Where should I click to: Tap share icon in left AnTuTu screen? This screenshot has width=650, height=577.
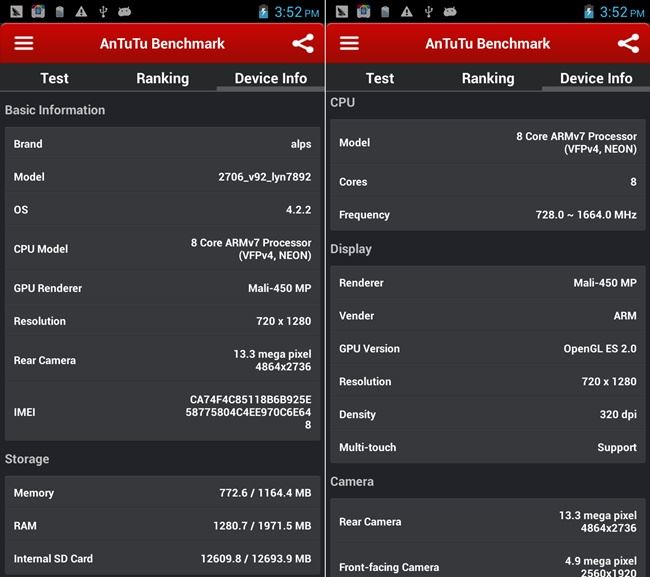[303, 44]
